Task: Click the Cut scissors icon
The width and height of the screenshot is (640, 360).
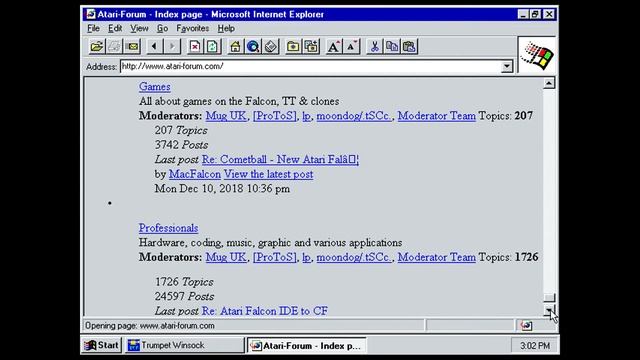Action: click(374, 47)
